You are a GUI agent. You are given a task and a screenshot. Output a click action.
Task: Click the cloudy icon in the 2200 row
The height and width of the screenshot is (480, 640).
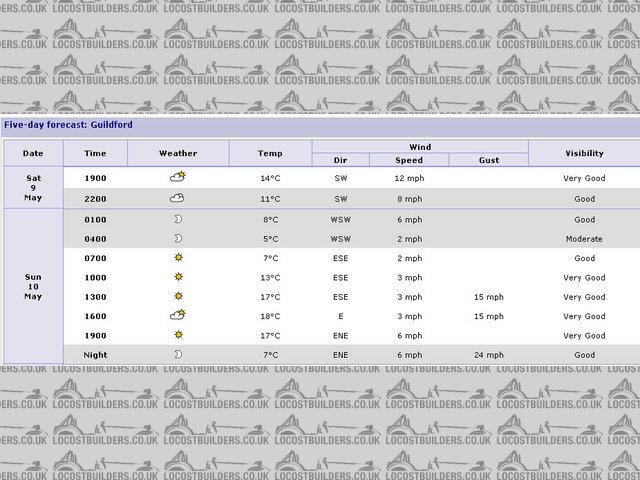(x=177, y=198)
